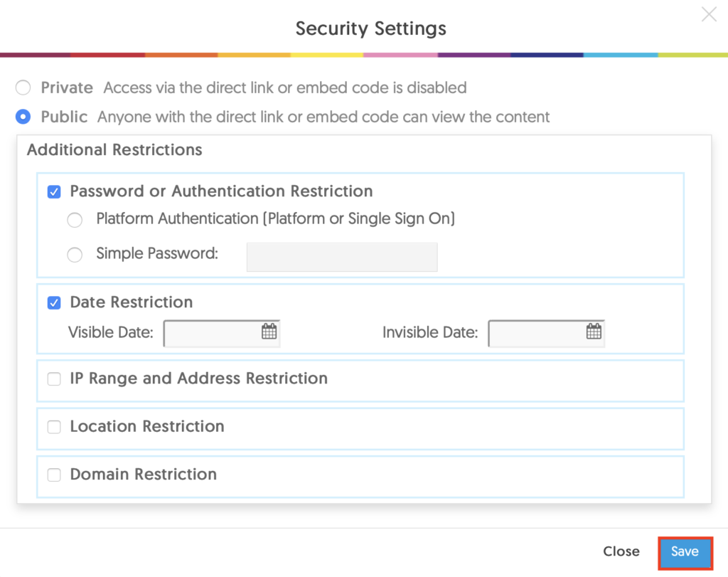The height and width of the screenshot is (577, 728).
Task: Click the Close button at the bottom
Action: (x=621, y=551)
